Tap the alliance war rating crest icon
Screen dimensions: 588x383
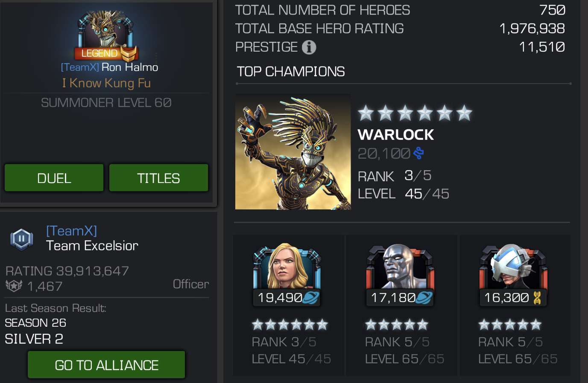point(14,286)
